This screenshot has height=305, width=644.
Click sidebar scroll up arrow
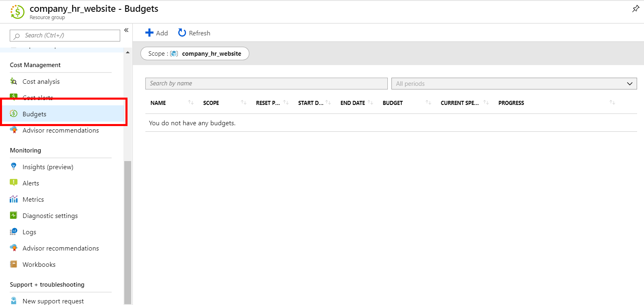click(128, 52)
